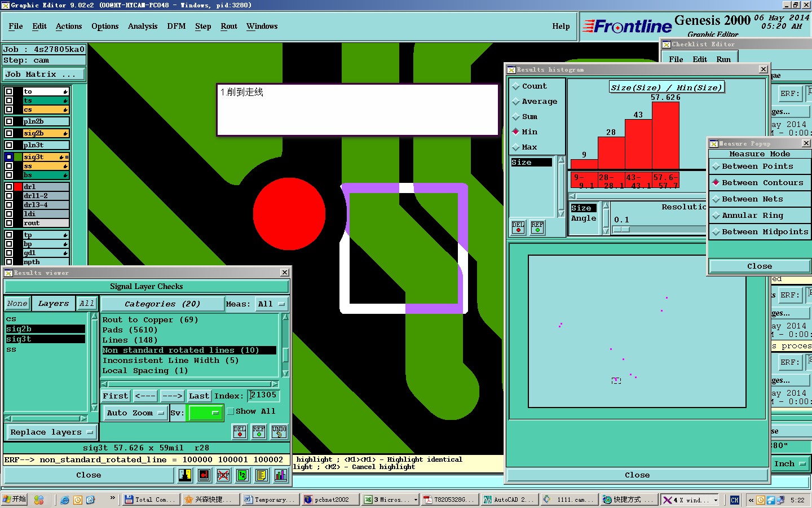Click the REF icon in Results viewer
The height and width of the screenshot is (508, 812).
pos(259,432)
